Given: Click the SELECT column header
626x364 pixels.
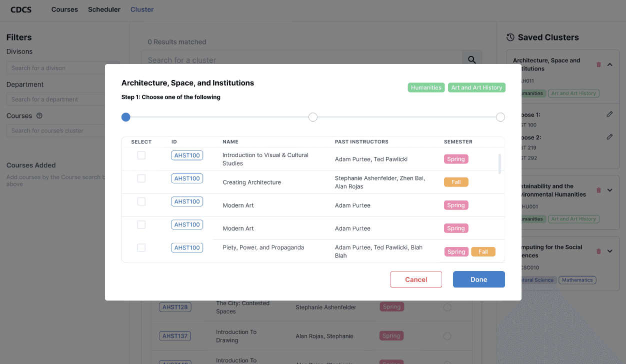Looking at the screenshot, I should point(141,142).
